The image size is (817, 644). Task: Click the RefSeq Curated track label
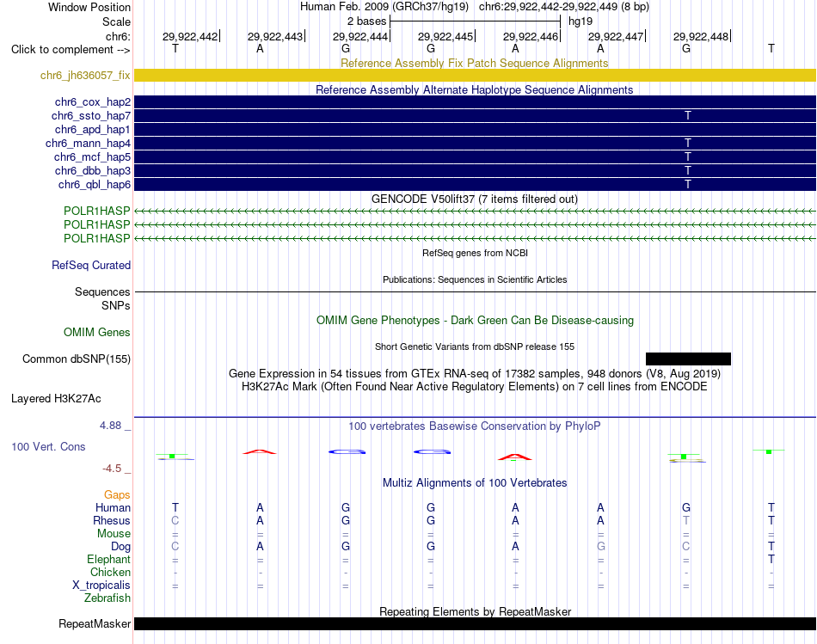(91, 265)
